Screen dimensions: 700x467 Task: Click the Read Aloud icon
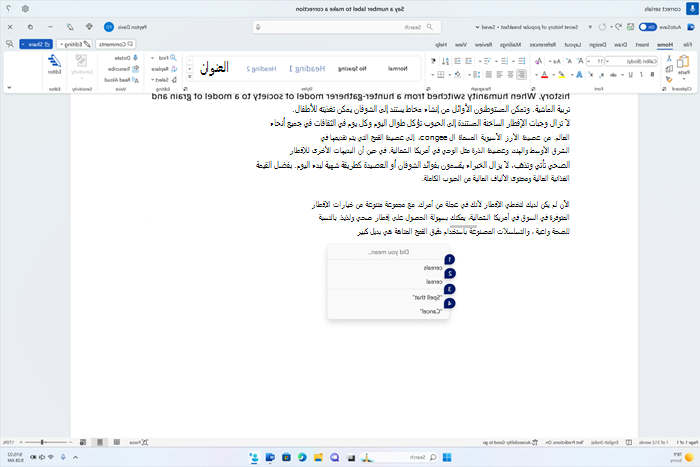pyautogui.click(x=136, y=79)
